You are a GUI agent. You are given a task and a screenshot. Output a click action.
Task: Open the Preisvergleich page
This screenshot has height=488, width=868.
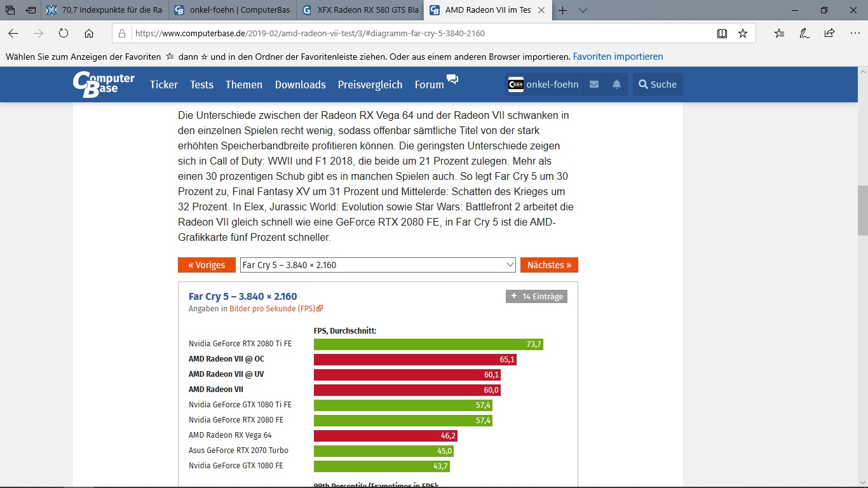[370, 85]
